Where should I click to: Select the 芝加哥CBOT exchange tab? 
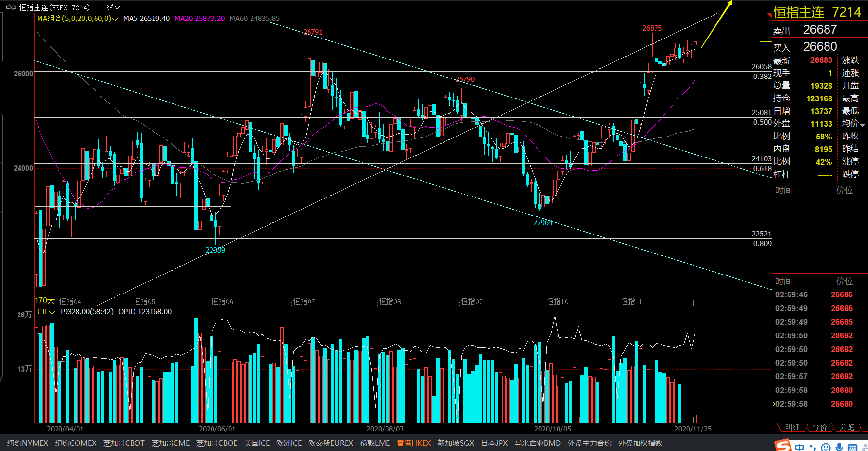coord(124,443)
